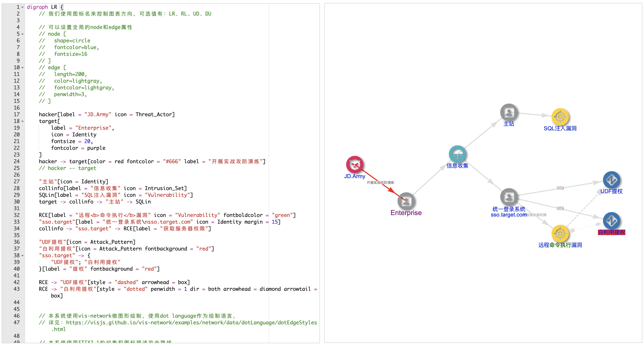
Task: Click '"dashed"' string on line 42
Action: [x=127, y=282]
